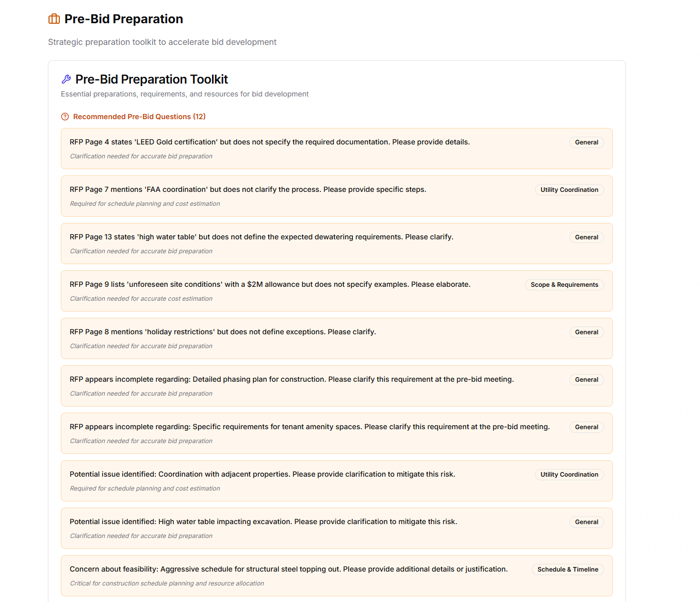Click General badge on tenant amenity spaces question

coord(587,427)
